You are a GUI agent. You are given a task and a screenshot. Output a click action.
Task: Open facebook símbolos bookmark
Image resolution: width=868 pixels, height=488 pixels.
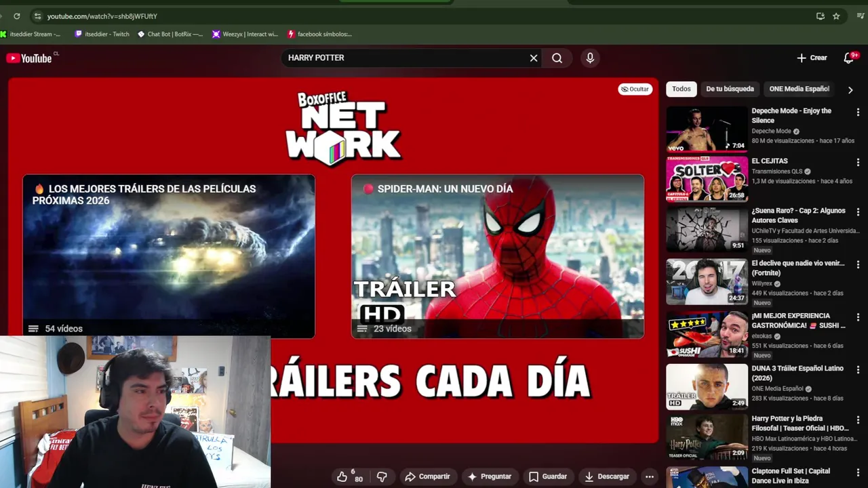point(320,34)
